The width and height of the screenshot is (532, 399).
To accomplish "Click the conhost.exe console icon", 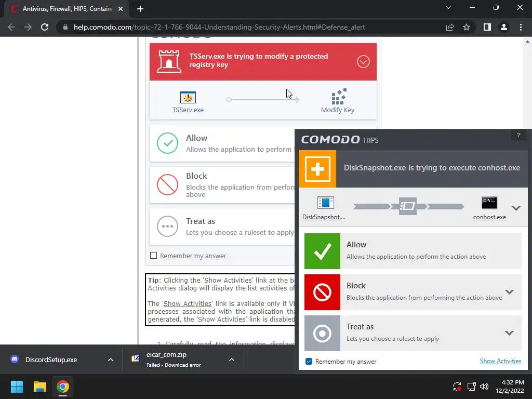I will point(489,203).
